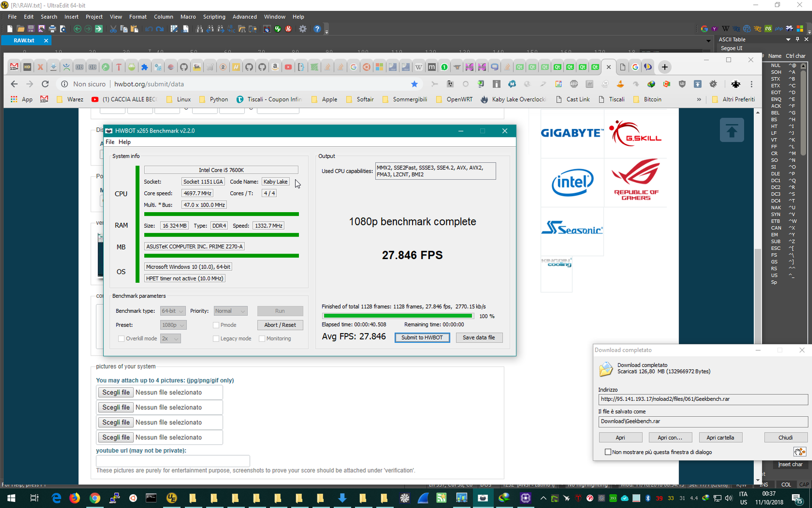The width and height of the screenshot is (812, 508).
Task: Toggle the Overkill mode checkbox
Action: (121, 339)
